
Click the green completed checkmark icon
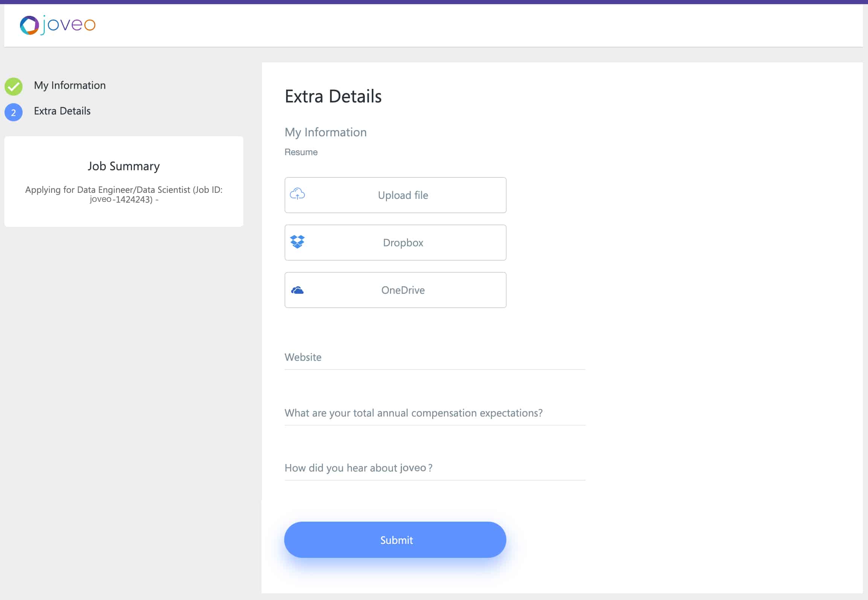pos(14,86)
